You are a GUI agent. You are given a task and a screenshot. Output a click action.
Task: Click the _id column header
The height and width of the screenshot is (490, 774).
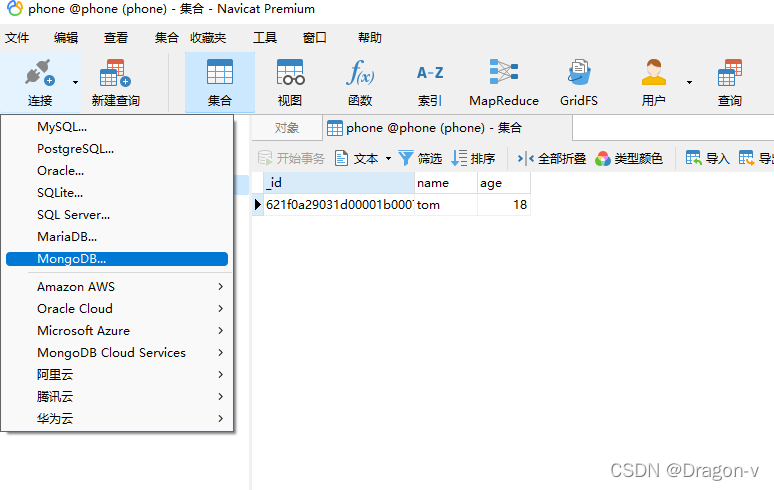[339, 183]
